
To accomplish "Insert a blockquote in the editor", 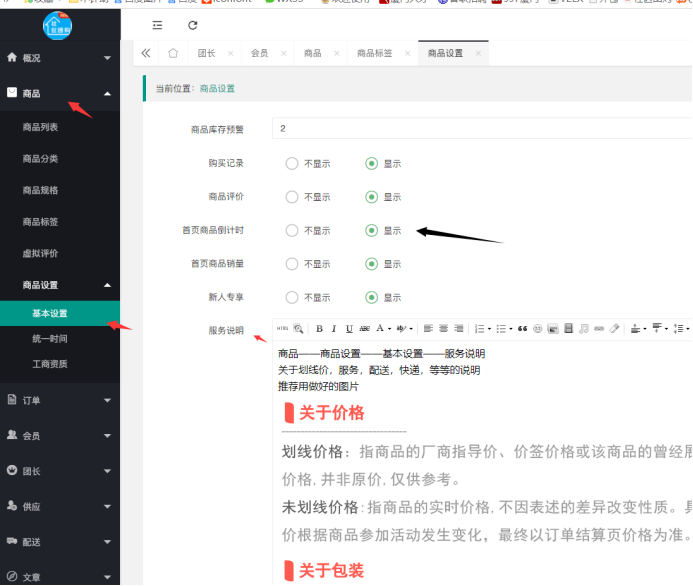I will coord(522,328).
